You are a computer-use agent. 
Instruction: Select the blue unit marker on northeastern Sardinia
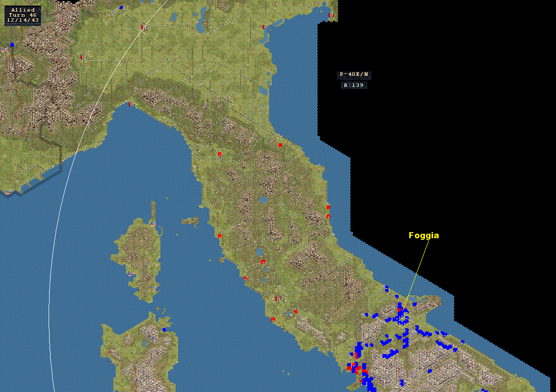(x=164, y=330)
